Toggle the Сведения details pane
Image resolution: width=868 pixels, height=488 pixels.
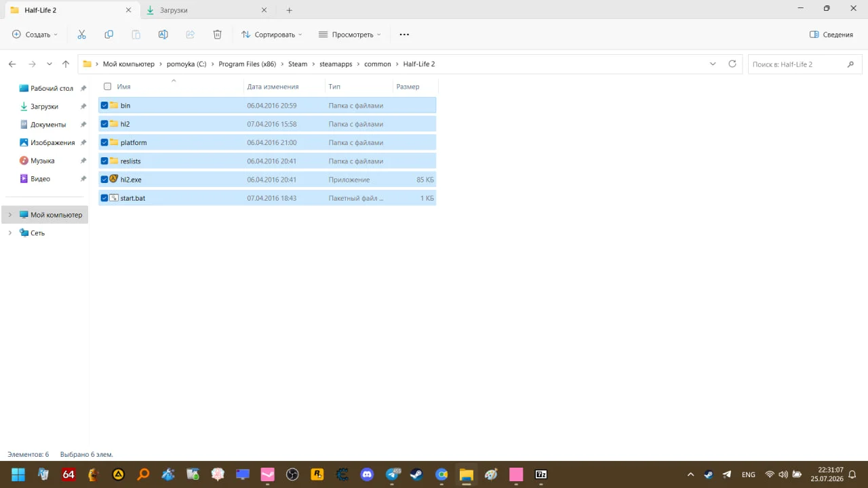coord(831,35)
